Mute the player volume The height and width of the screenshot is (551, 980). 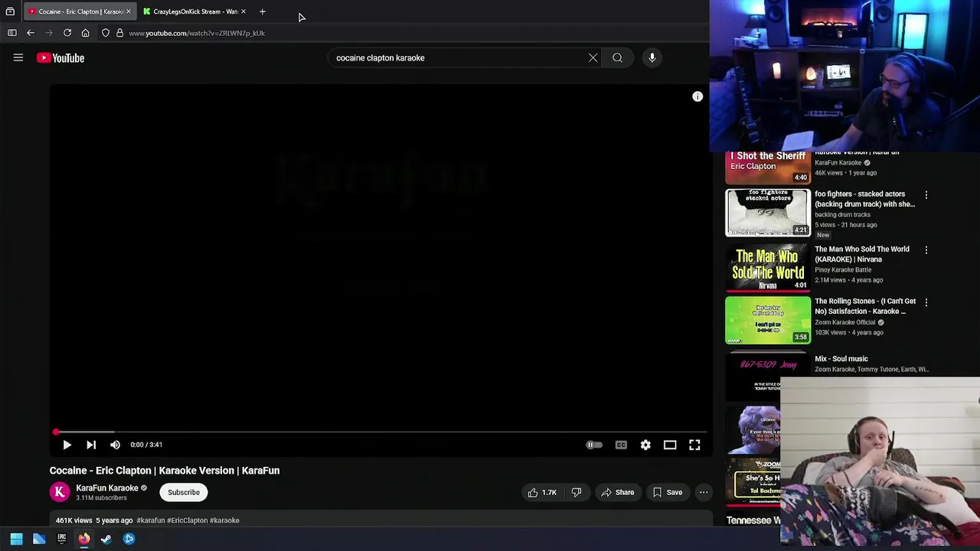(115, 445)
